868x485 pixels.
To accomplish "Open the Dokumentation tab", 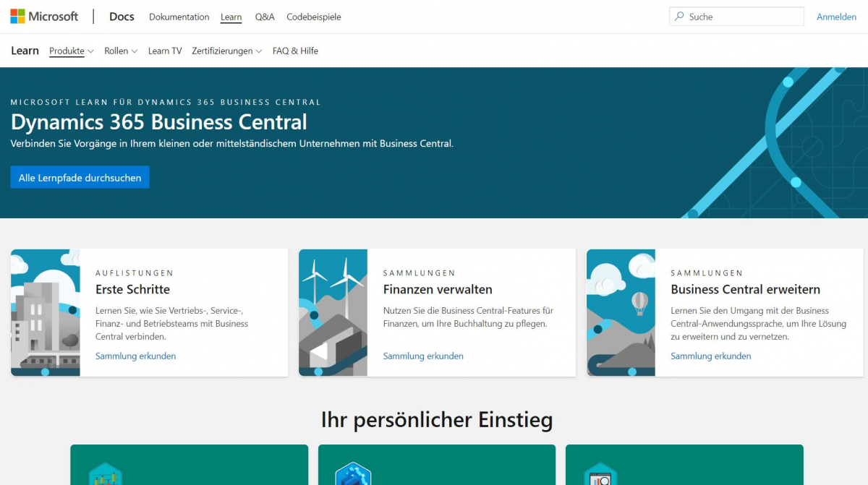I will click(x=179, y=17).
